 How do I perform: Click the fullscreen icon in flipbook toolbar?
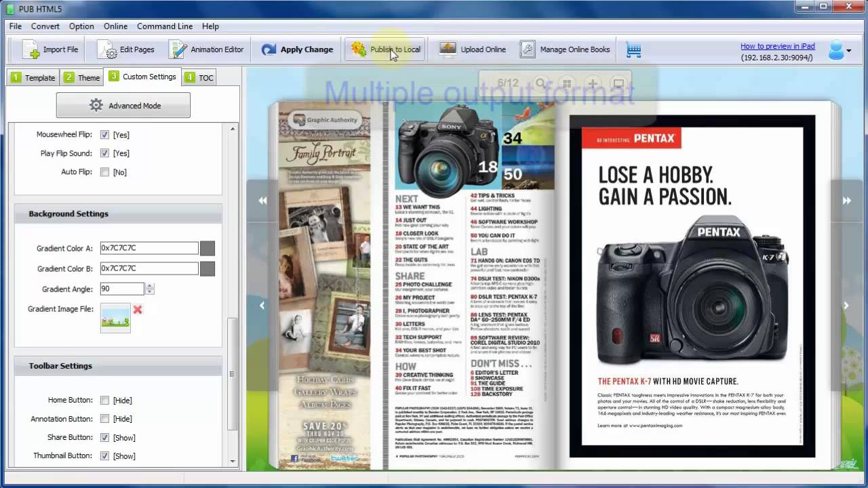coord(618,84)
